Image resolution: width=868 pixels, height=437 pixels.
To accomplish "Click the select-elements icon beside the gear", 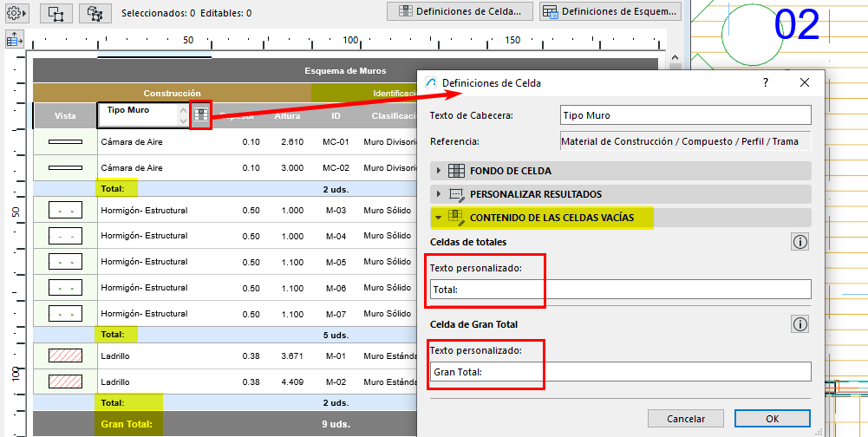I will pos(55,13).
